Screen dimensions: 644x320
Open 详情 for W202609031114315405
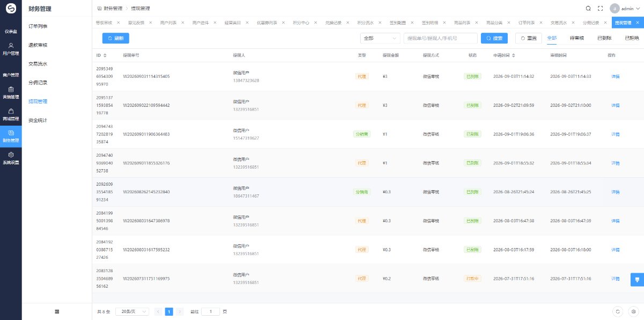(x=616, y=76)
